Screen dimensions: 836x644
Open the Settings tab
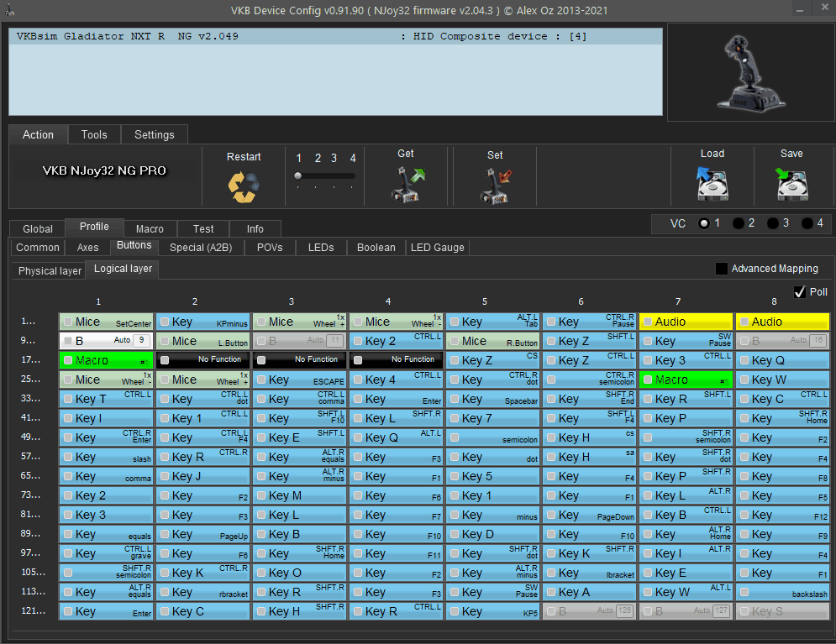pyautogui.click(x=155, y=134)
